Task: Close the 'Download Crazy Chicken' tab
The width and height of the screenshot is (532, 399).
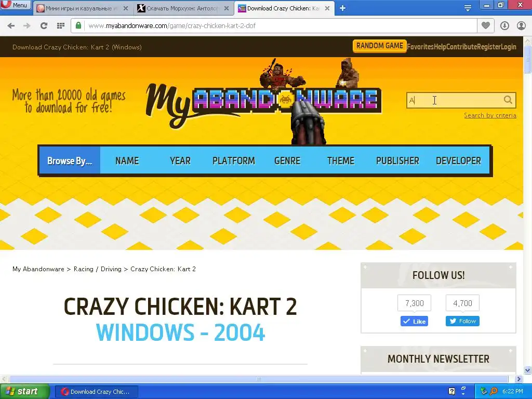Action: click(327, 8)
